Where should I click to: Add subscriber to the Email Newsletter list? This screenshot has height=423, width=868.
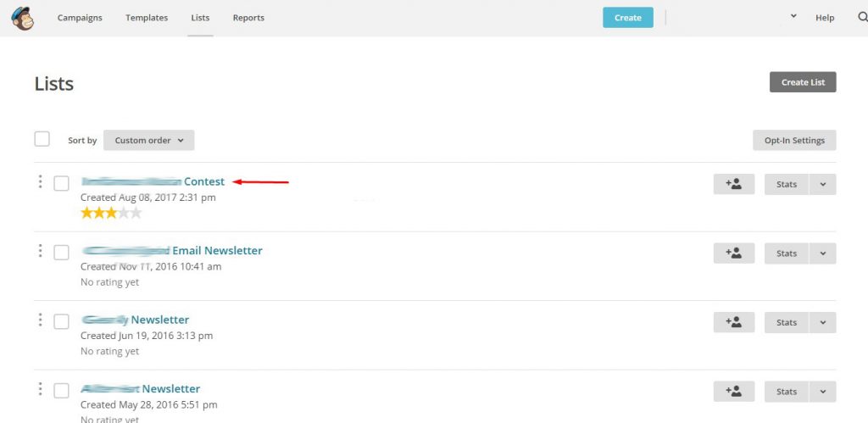coord(733,253)
